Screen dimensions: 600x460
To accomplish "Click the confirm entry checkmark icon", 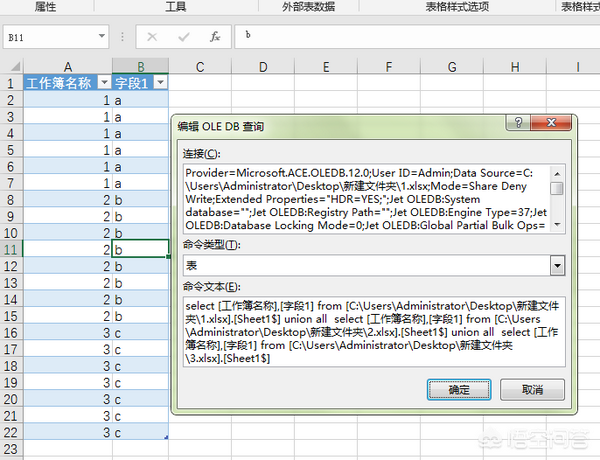I will click(184, 37).
